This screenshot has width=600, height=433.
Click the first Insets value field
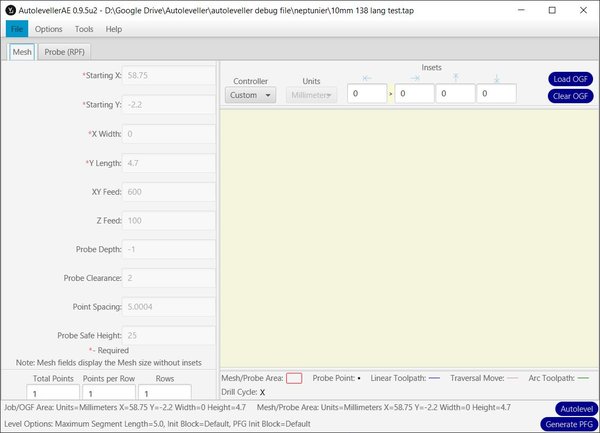pos(366,94)
